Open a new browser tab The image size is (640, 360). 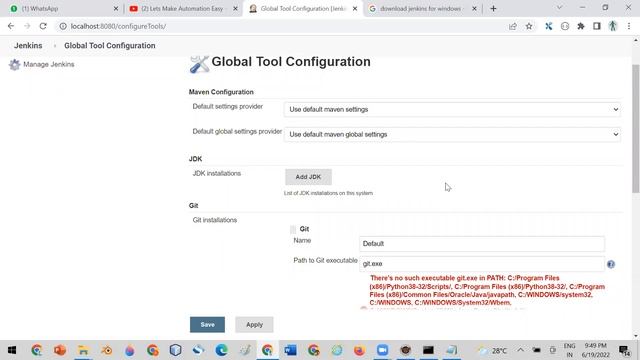(x=493, y=8)
